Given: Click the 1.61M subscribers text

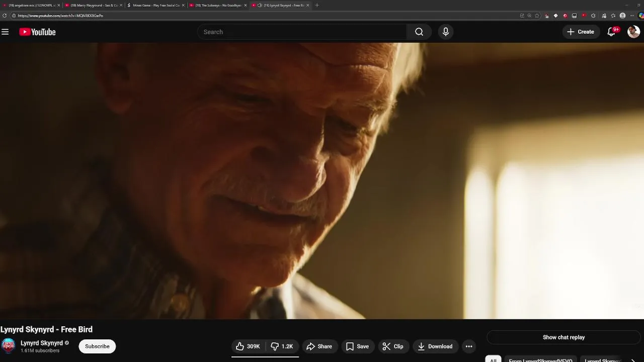Looking at the screenshot, I should pyautogui.click(x=40, y=350).
